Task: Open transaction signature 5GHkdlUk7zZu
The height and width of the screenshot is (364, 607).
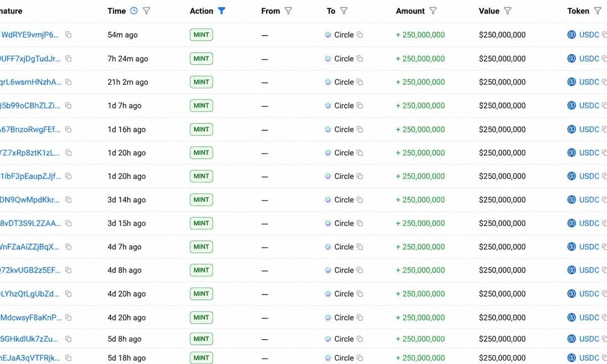Action: 29,339
